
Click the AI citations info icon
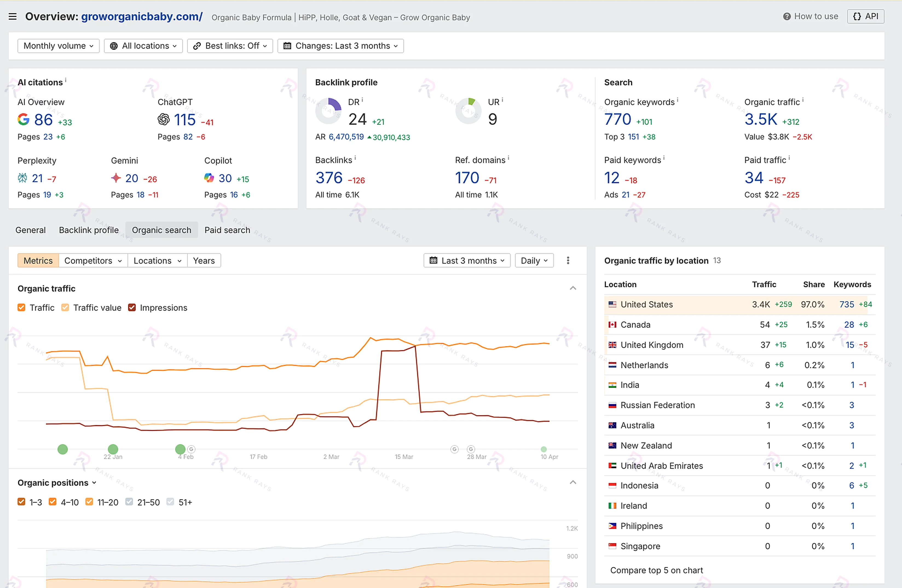tap(66, 80)
